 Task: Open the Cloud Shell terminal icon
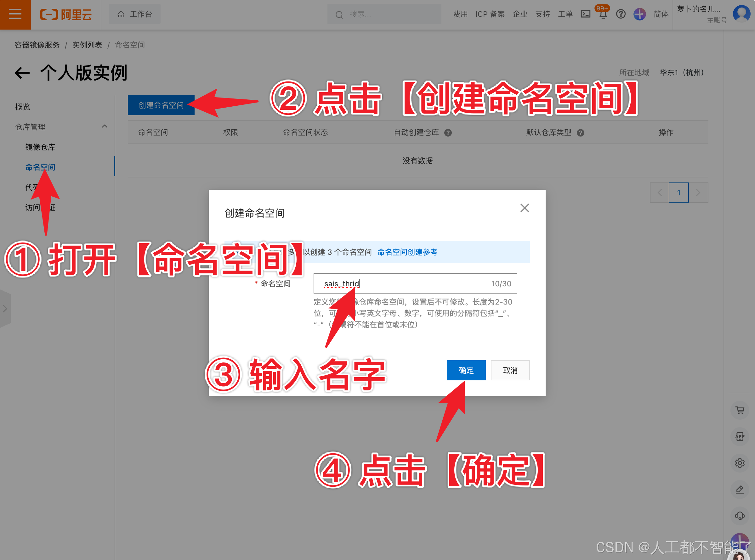pos(586,14)
